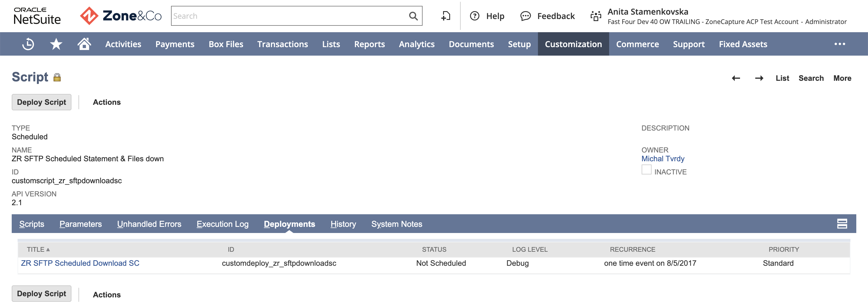Image resolution: width=868 pixels, height=305 pixels.
Task: Open the More menu
Action: pyautogui.click(x=842, y=78)
